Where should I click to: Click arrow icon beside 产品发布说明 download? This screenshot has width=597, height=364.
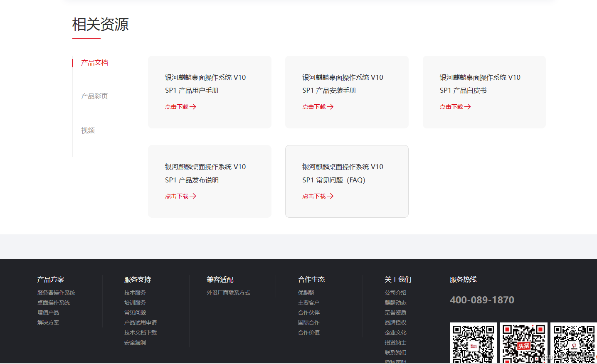[193, 196]
